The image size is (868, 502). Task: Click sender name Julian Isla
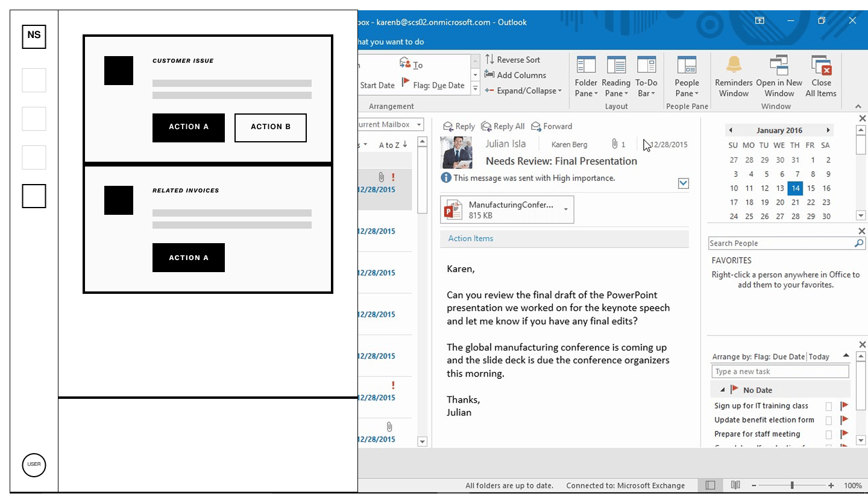pos(506,144)
